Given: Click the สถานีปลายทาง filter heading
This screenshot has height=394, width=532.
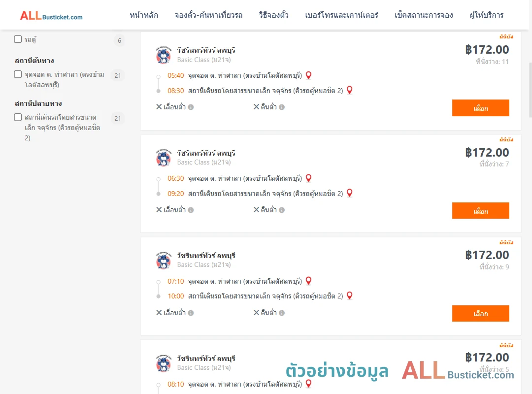Looking at the screenshot, I should 38,103.
